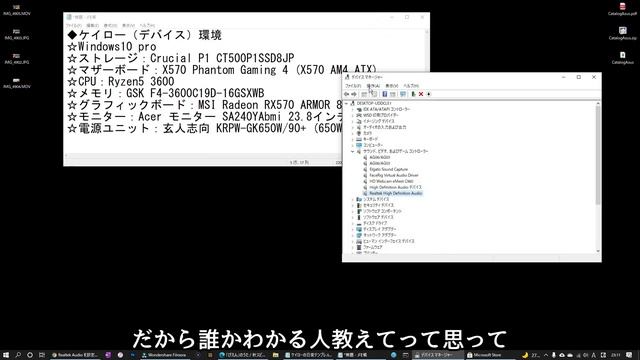
Task: Expand ディスプレイ アダプター category
Action: [353, 229]
